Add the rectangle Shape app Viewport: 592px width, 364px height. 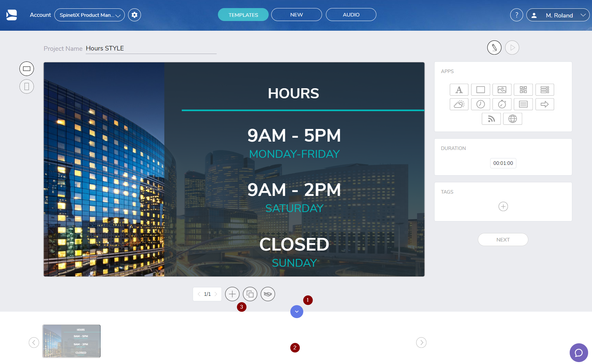coord(480,90)
